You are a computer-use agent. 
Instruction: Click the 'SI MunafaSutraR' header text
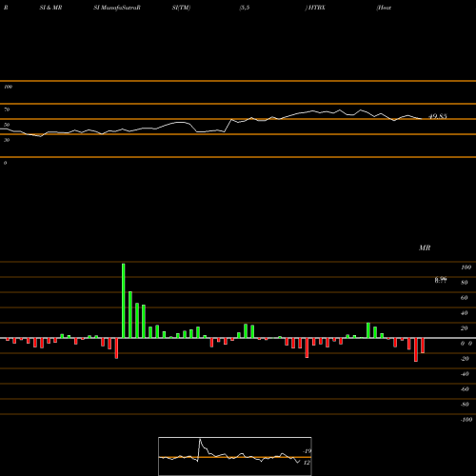(x=117, y=8)
